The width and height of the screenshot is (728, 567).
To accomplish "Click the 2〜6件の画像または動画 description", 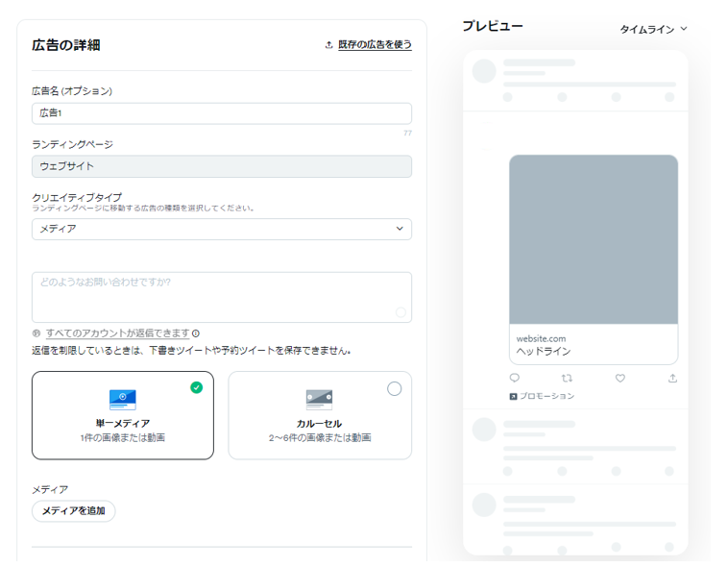I will 320,438.
